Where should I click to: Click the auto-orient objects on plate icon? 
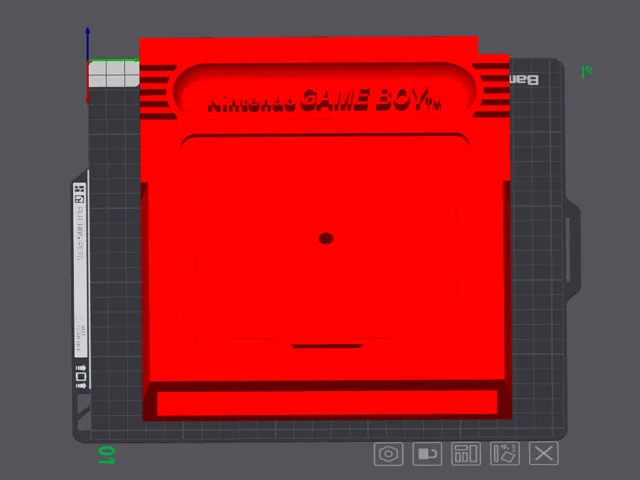pyautogui.click(x=505, y=453)
